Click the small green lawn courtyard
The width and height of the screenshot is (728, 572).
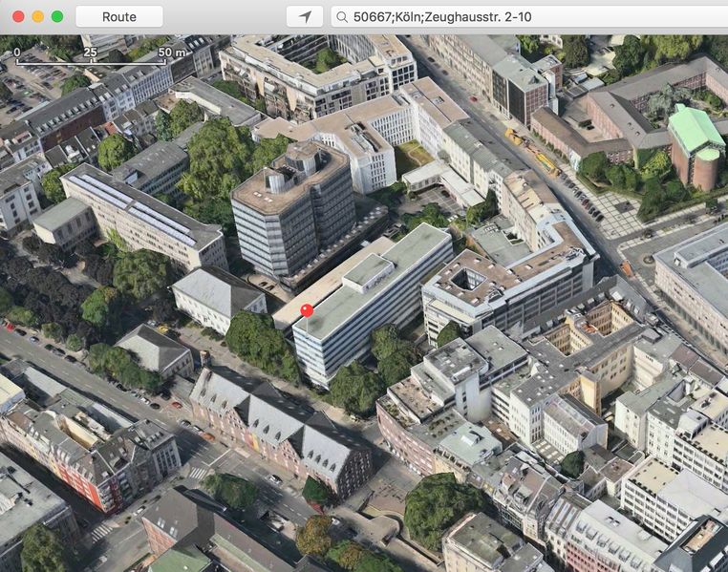click(x=411, y=153)
